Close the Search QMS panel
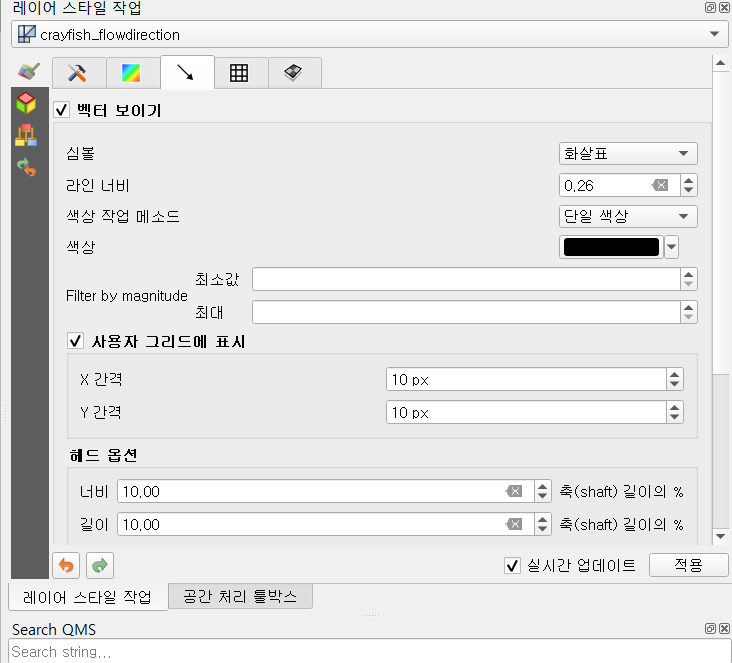 tap(724, 628)
